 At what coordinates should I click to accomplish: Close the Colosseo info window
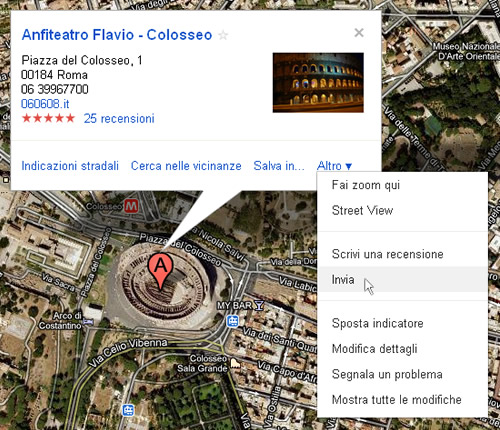point(359,33)
